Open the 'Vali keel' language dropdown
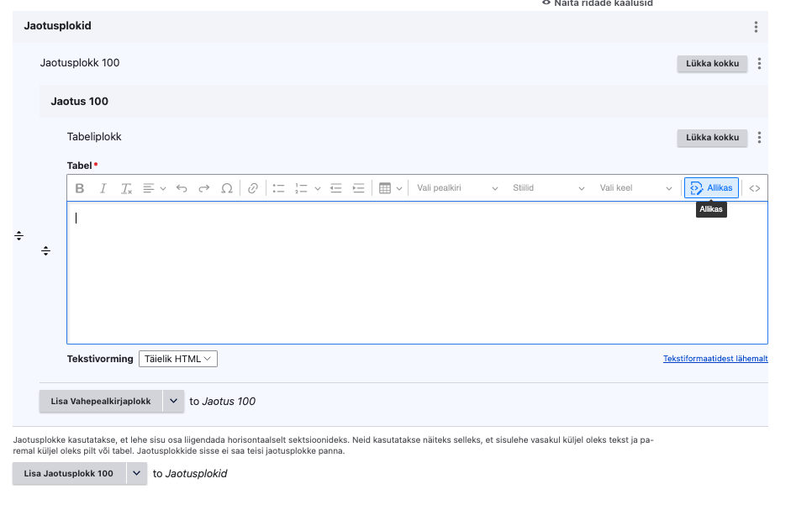Screen dimensions: 812x505 click(635, 188)
